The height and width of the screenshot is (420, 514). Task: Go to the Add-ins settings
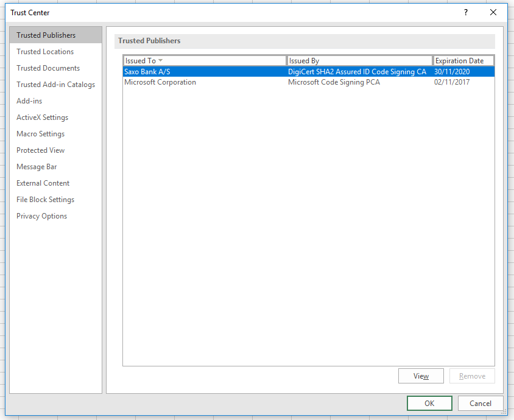[29, 101]
